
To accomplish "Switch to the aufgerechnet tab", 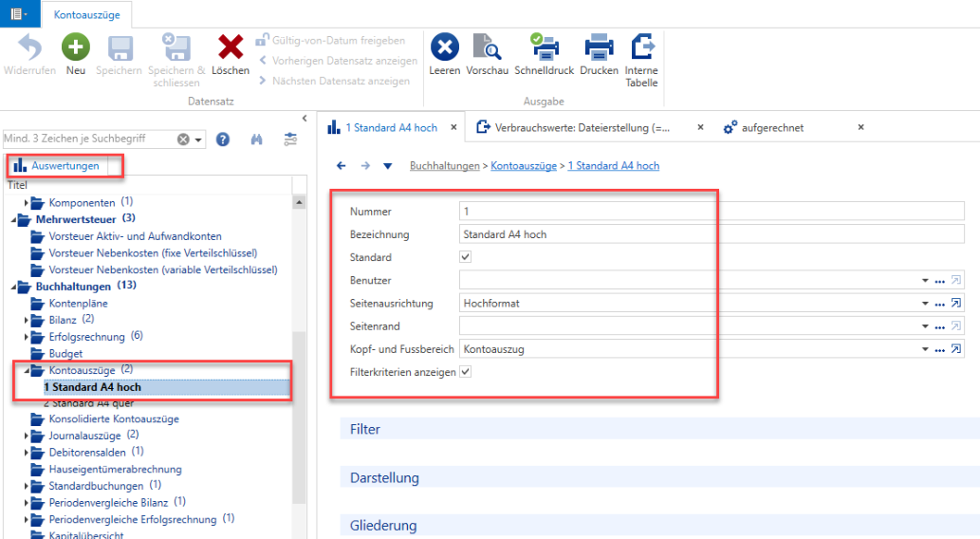I will coord(772,127).
